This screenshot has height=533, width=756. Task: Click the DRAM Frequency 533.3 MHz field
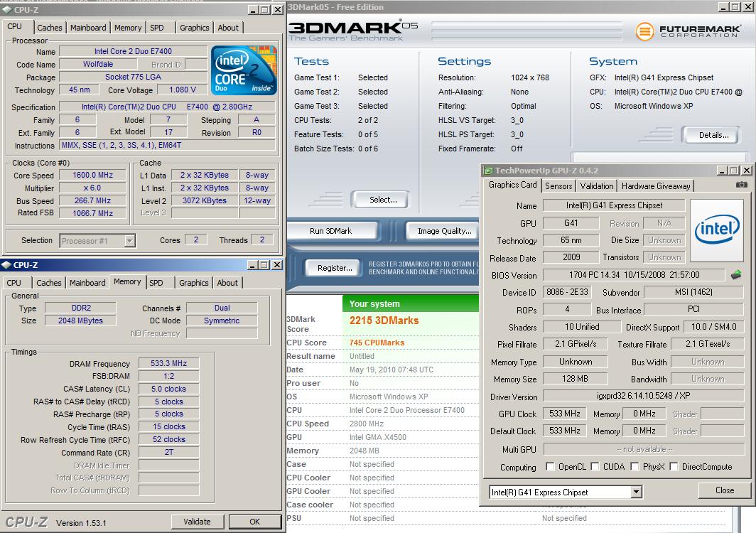tap(169, 363)
